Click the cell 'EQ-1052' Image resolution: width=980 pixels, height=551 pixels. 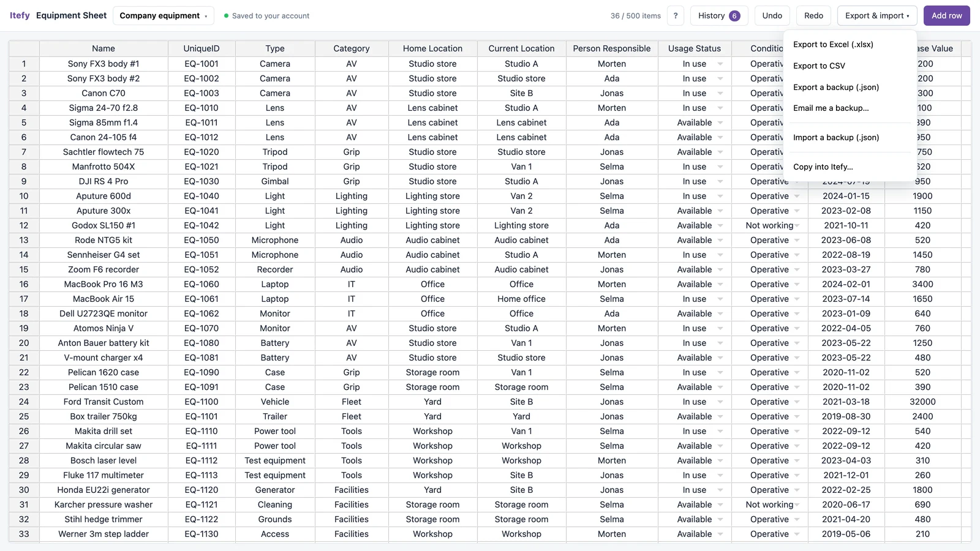[202, 269]
